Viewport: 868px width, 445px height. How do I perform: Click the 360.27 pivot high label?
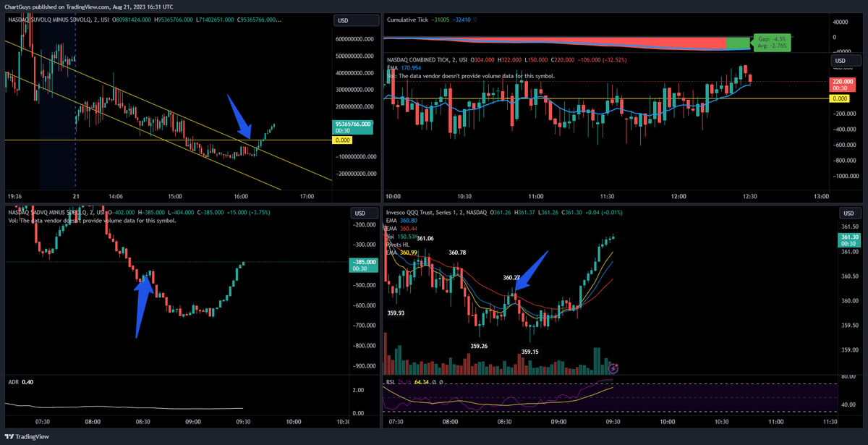(511, 277)
